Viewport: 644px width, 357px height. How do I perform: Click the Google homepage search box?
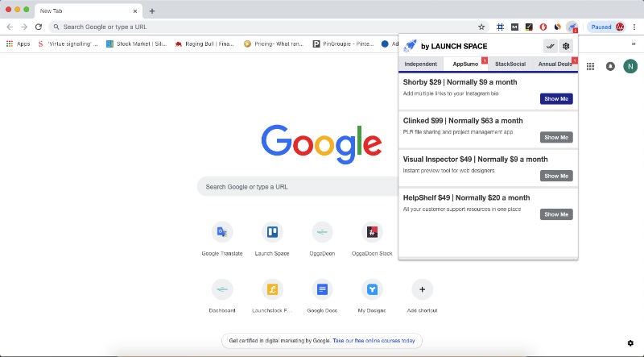click(x=298, y=187)
